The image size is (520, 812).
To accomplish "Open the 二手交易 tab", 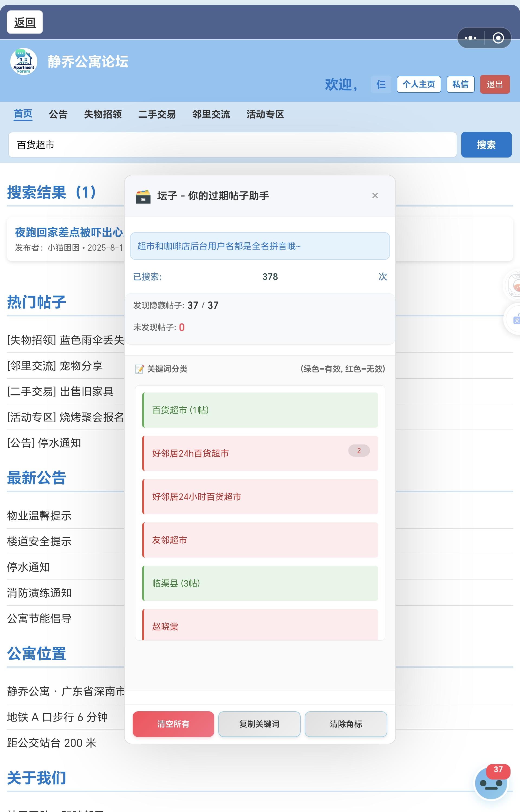I will (157, 114).
